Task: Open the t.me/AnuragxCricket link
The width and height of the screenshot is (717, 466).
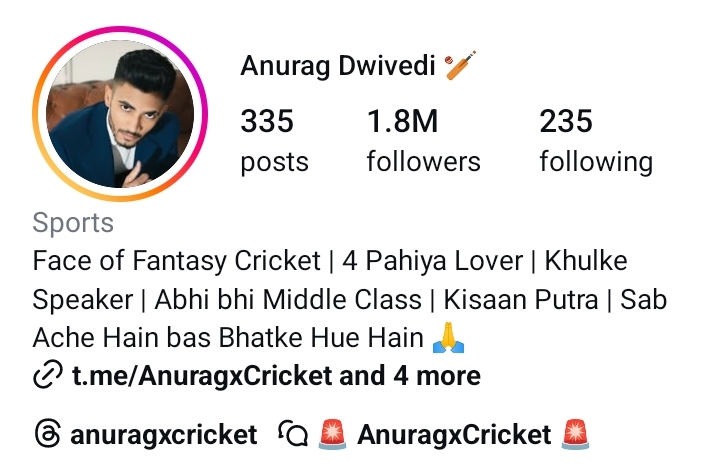Action: pos(202,375)
